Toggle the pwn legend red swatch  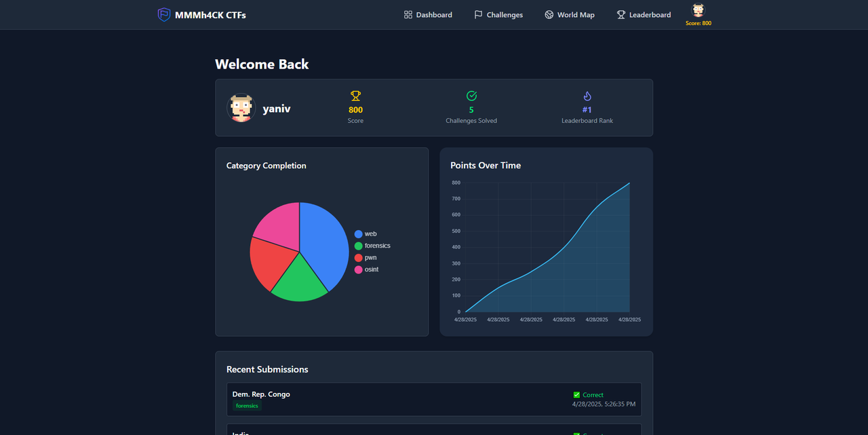coord(359,258)
